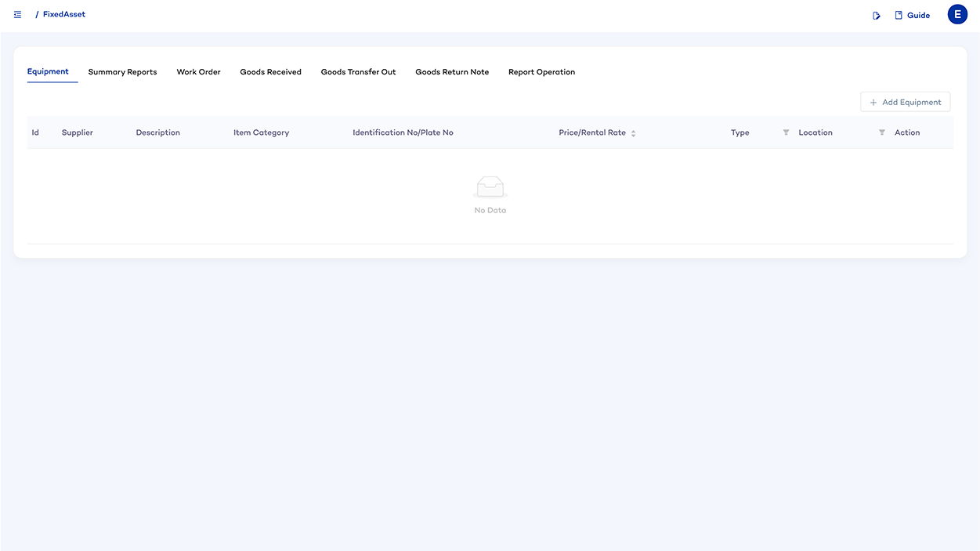Open the Work Order tab

[x=198, y=72]
